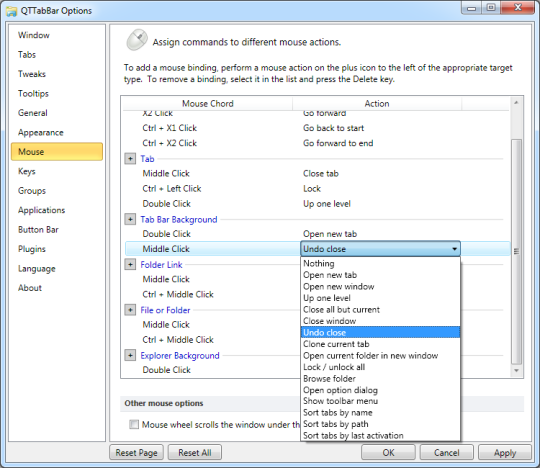Select highlighted Undo close list option
Image resolution: width=540 pixels, height=468 pixels.
coord(380,332)
